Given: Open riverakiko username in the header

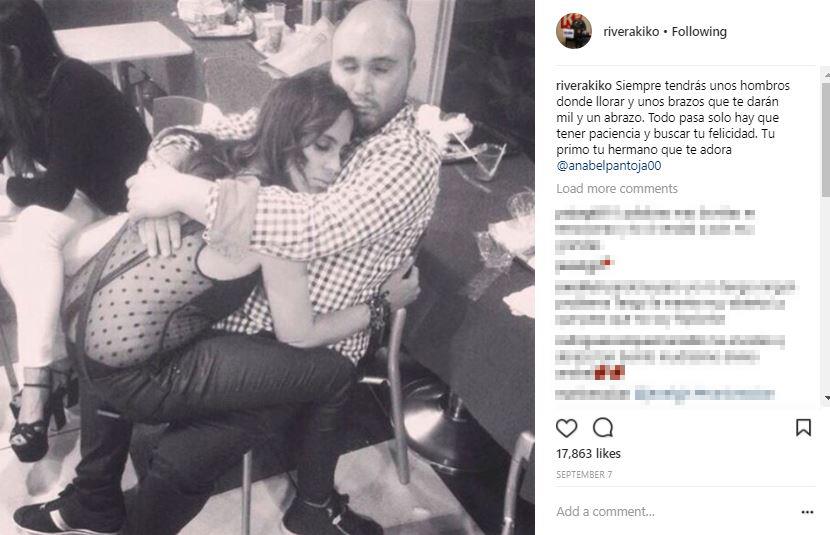Looking at the screenshot, I should click(631, 32).
